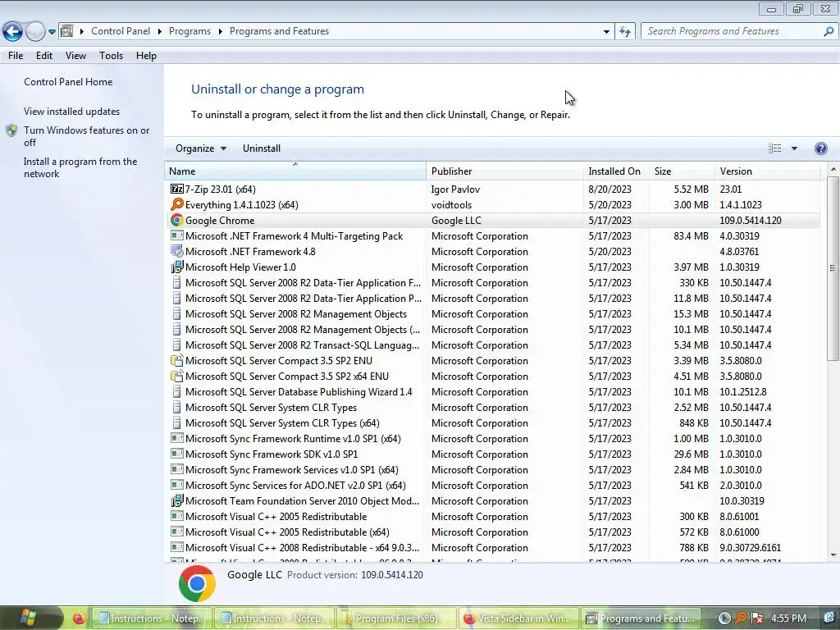Screen dimensions: 840x630
Task: Select SQL Server Compact 3.5 SP2 ENU icon
Action: tap(177, 361)
